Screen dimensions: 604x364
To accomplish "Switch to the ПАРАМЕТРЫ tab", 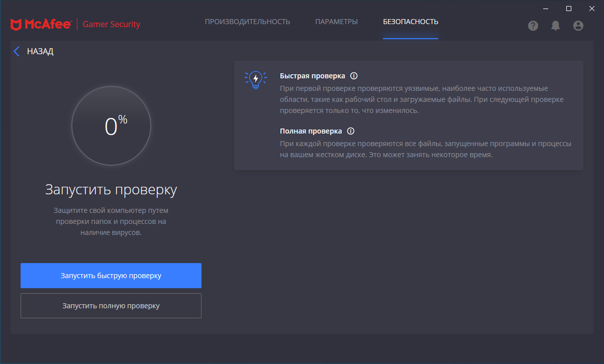I will [336, 22].
